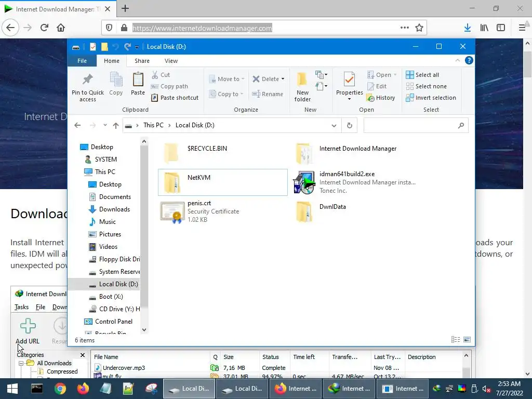Image resolution: width=532 pixels, height=399 pixels.
Task: Click Firefox Reload page button
Action: pos(44,28)
